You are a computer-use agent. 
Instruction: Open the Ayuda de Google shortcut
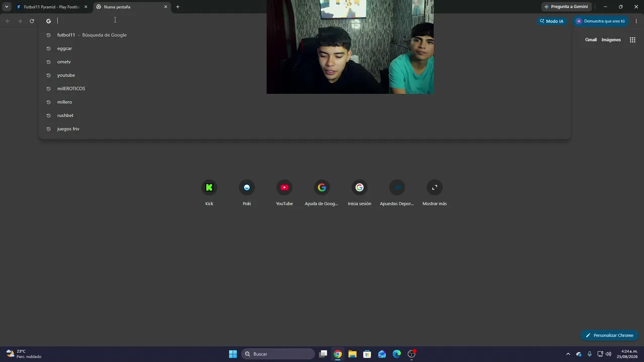tap(321, 193)
